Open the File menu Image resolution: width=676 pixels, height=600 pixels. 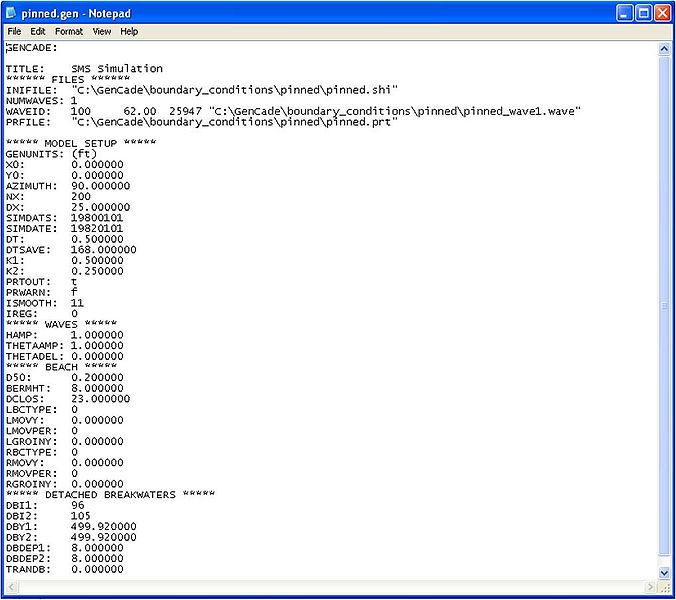pyautogui.click(x=14, y=31)
